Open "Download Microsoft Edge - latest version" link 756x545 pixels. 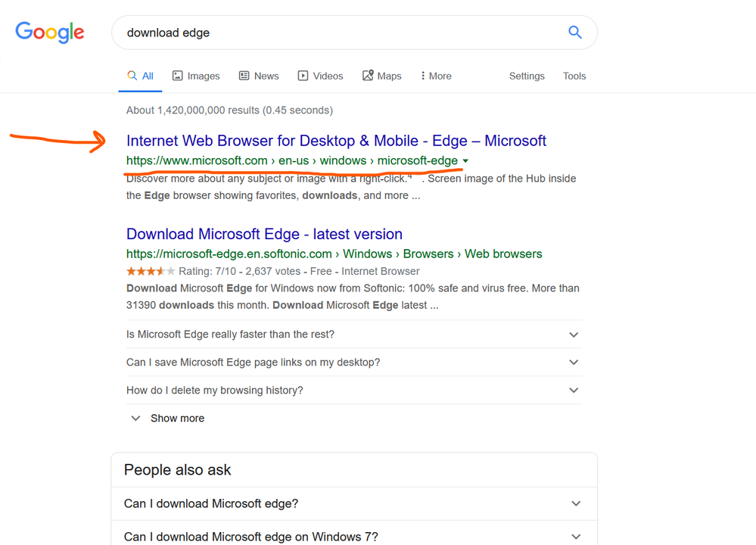tap(264, 234)
